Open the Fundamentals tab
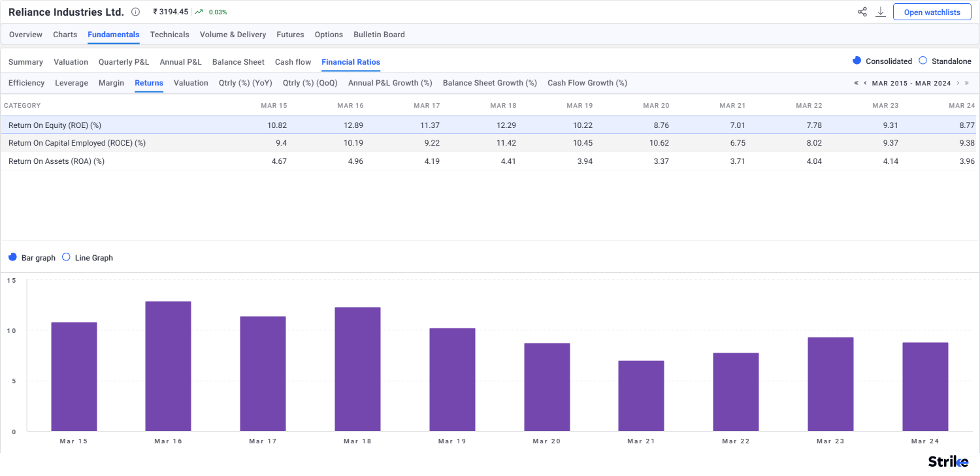Screen dimensions: 980x476 114,35
